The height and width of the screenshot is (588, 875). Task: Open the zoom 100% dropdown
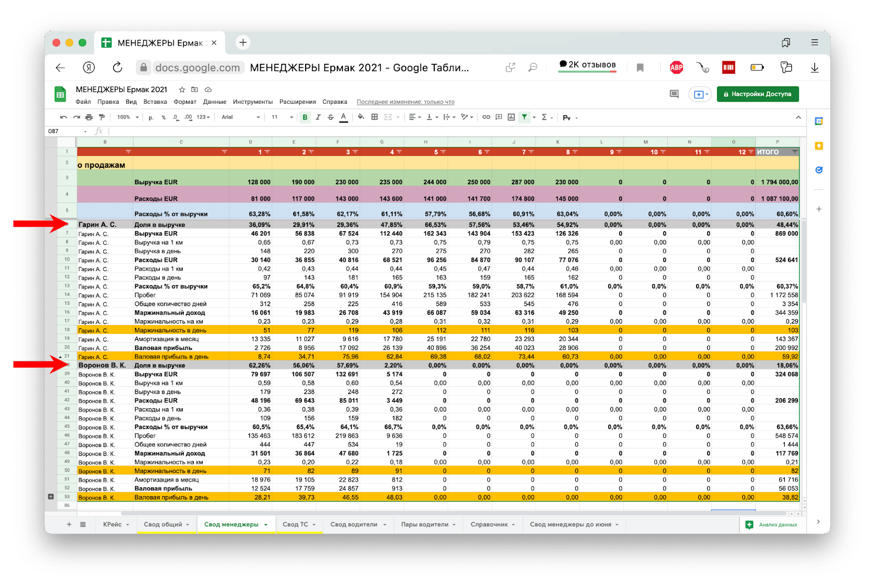pos(127,117)
